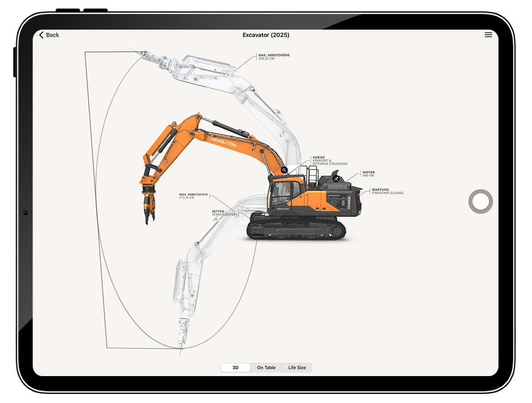Select the 3D view mode
This screenshot has height=403, width=532.
coord(235,367)
